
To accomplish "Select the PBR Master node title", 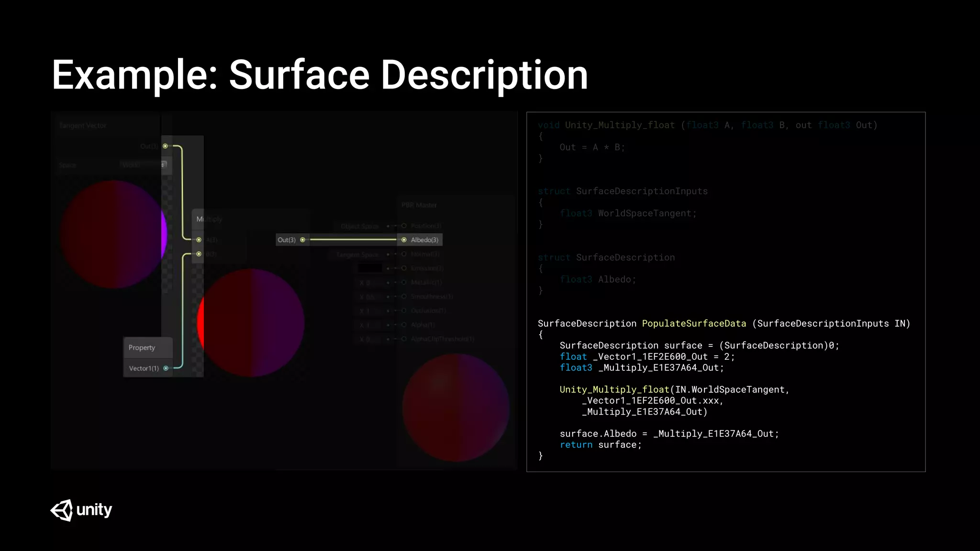I will coord(419,205).
